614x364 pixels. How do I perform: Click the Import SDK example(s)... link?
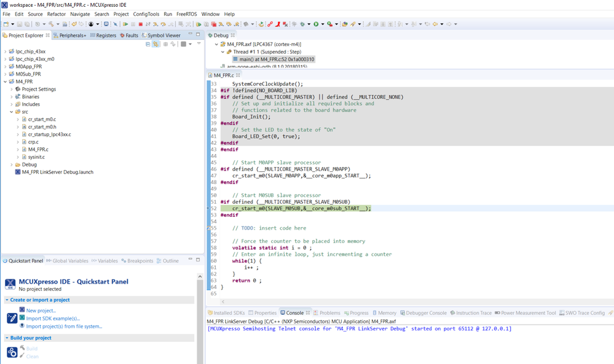tap(53, 318)
